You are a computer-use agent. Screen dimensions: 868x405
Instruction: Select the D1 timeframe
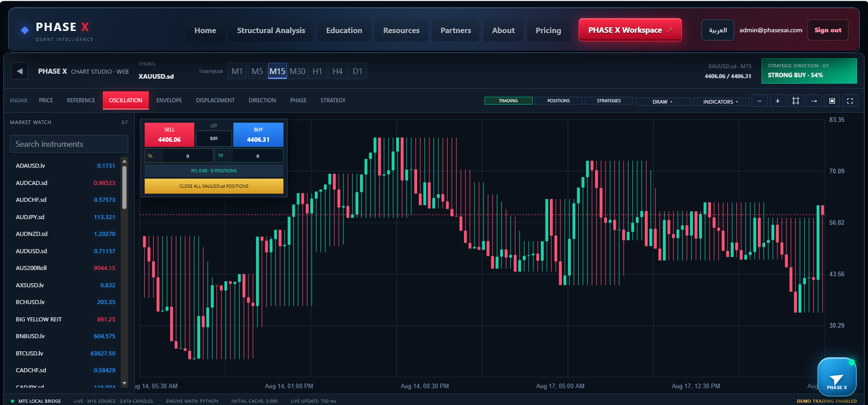(x=358, y=71)
